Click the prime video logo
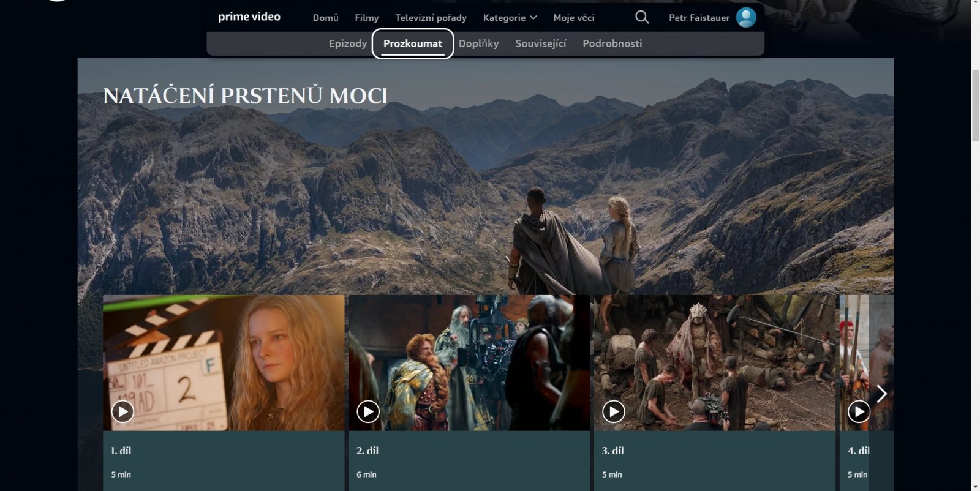This screenshot has width=980, height=491. tap(249, 17)
